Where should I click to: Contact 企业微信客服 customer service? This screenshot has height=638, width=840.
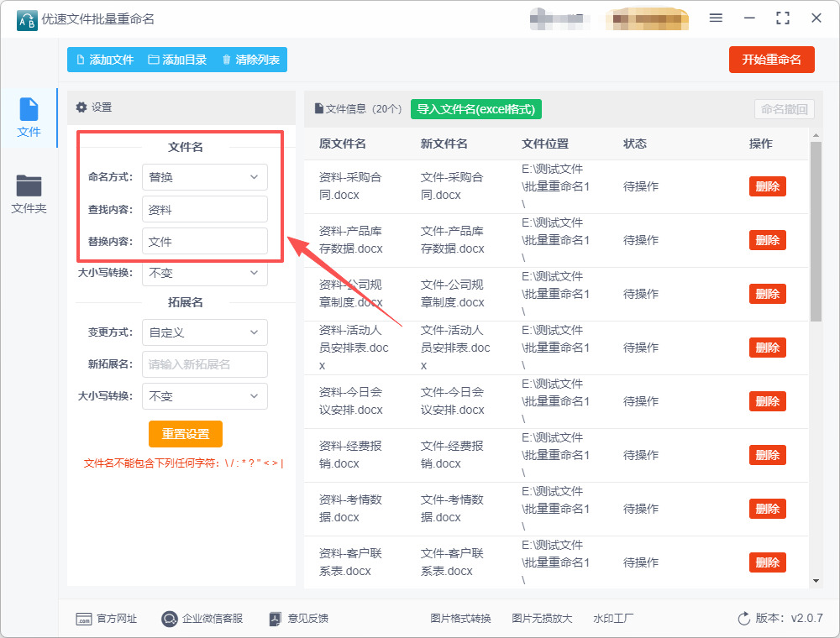click(x=202, y=619)
